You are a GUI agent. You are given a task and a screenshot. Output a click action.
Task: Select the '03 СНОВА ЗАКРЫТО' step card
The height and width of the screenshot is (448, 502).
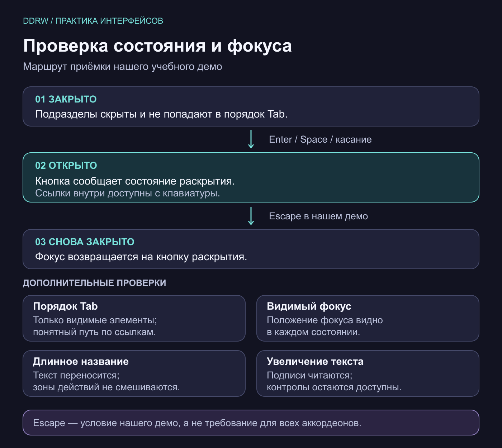point(251,249)
